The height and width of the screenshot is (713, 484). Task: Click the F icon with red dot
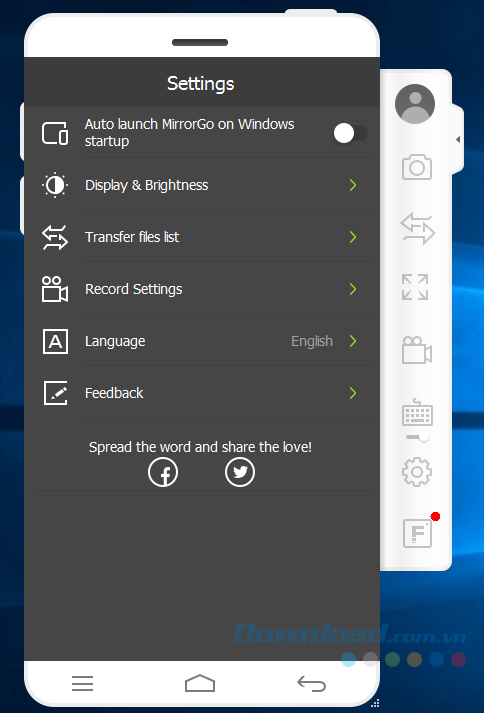(417, 534)
